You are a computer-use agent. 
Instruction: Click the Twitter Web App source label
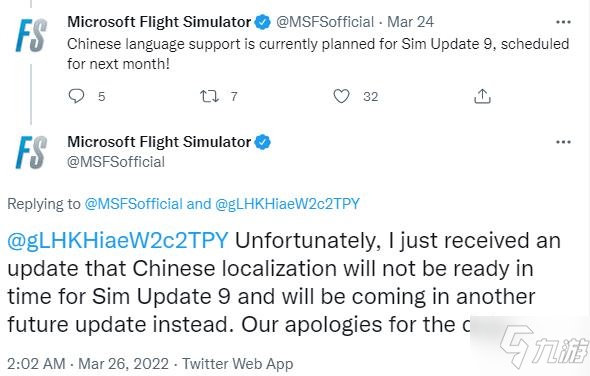click(x=238, y=364)
